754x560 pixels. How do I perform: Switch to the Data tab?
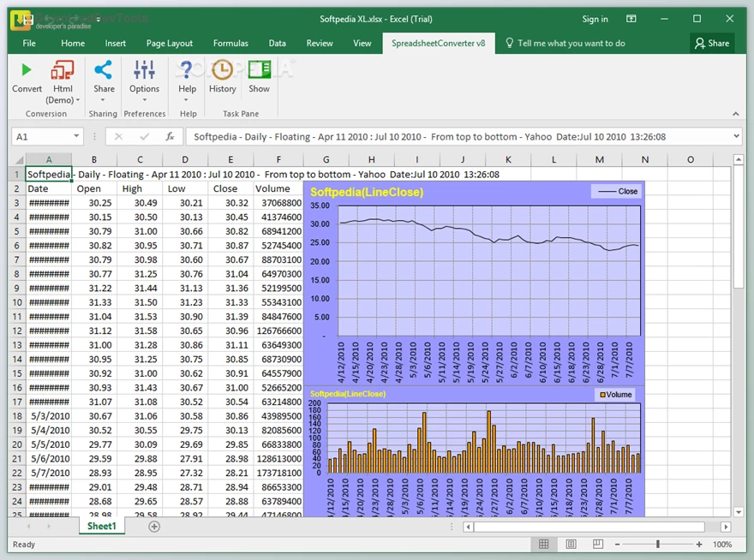[277, 44]
